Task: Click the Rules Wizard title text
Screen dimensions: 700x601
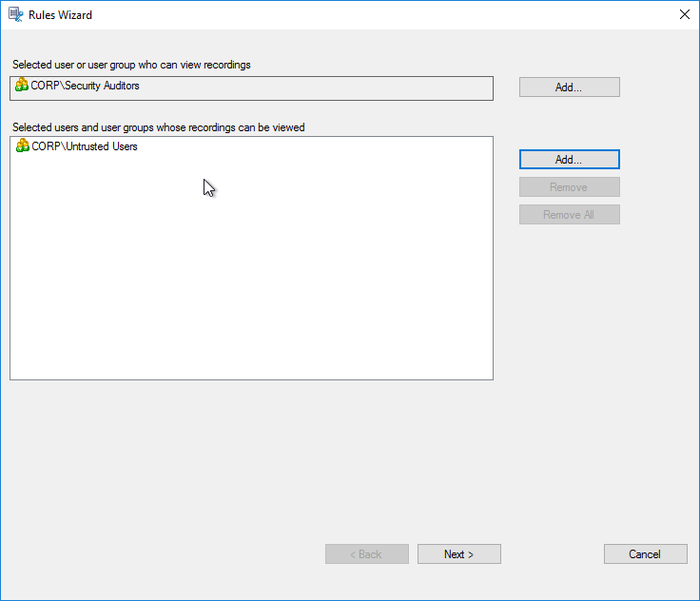Action: [61, 15]
